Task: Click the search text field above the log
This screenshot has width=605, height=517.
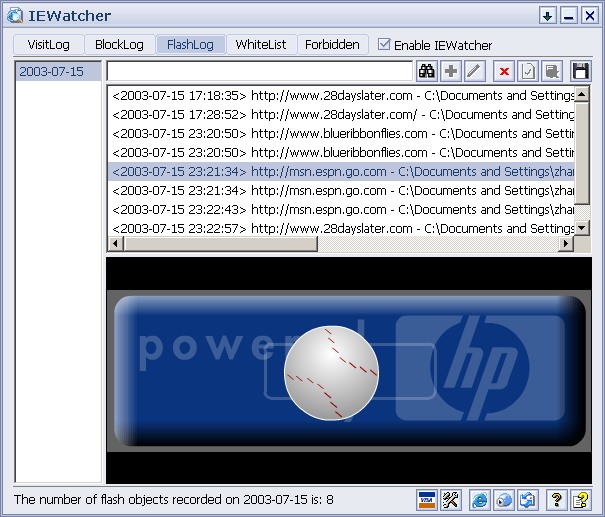Action: (x=260, y=71)
